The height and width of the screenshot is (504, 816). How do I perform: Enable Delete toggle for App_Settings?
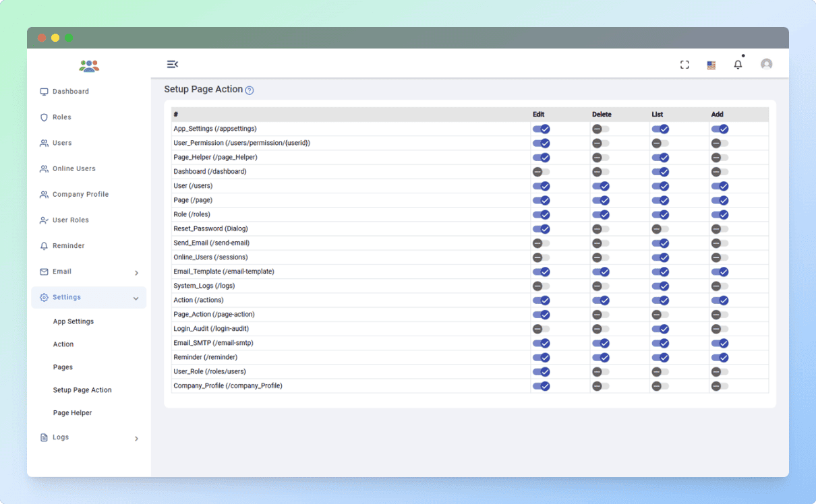coord(601,129)
